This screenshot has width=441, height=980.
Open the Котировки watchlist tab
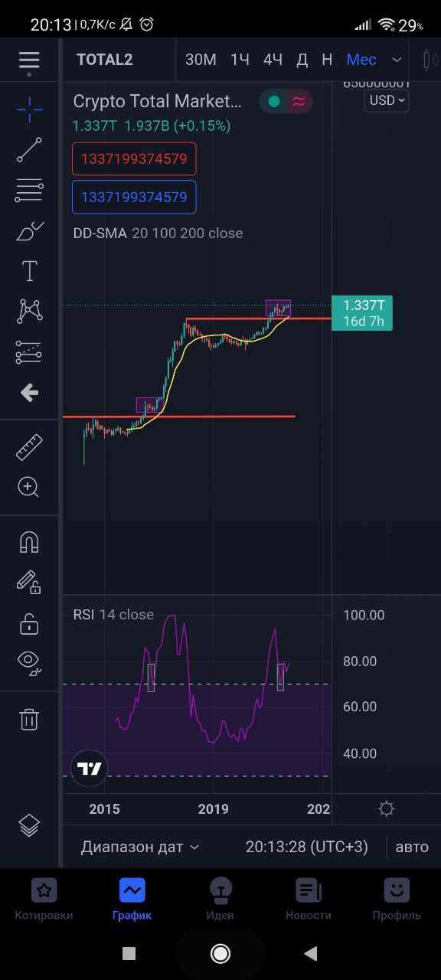(x=44, y=899)
